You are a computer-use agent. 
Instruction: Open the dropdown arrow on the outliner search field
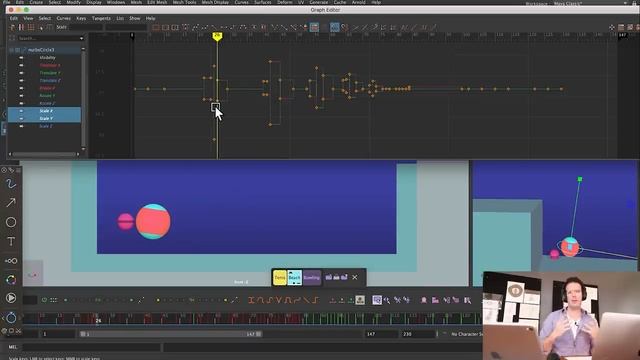pyautogui.click(x=82, y=38)
